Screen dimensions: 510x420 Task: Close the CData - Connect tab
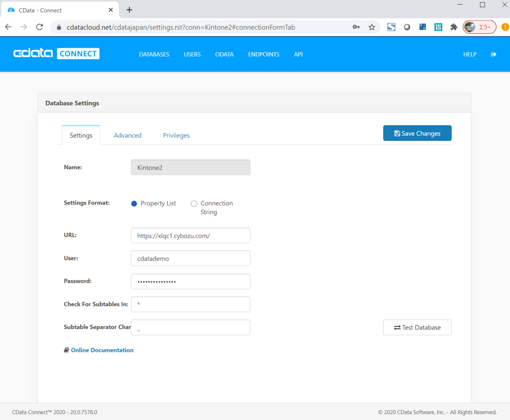click(111, 10)
